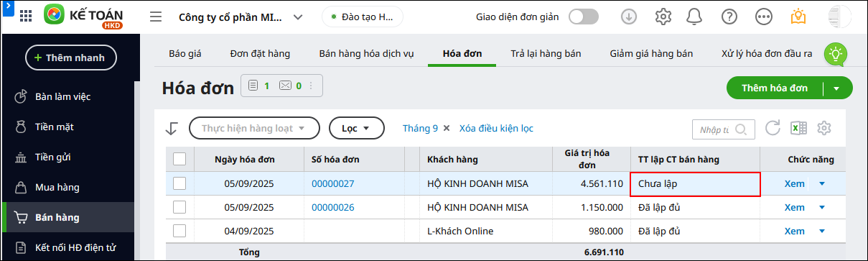
Task: Open the Thực hiện hàng loạt dropdown
Action: (x=254, y=128)
